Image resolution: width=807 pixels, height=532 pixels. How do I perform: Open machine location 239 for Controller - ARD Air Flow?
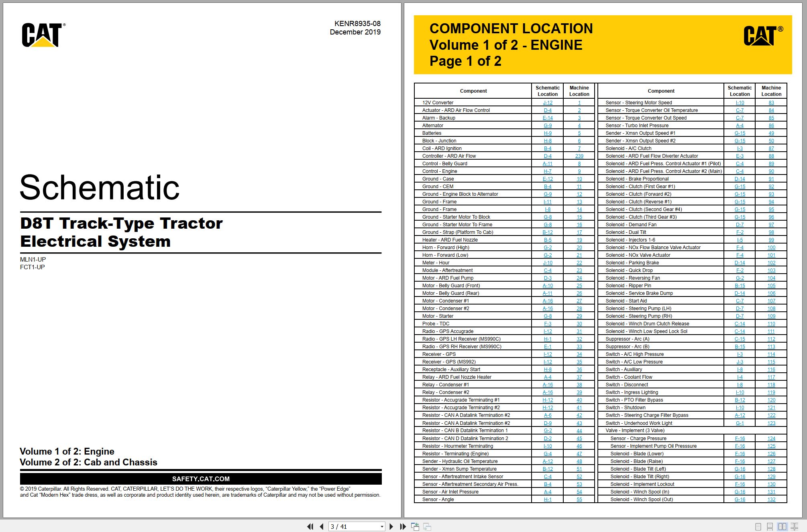(x=579, y=156)
